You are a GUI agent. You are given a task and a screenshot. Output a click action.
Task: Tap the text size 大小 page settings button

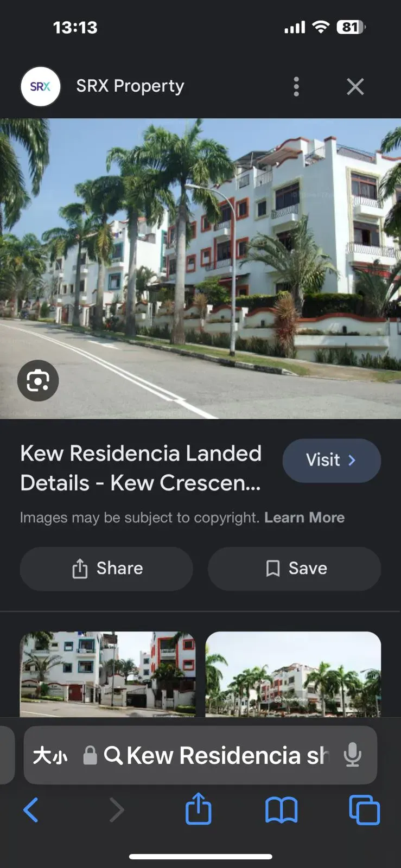point(50,755)
